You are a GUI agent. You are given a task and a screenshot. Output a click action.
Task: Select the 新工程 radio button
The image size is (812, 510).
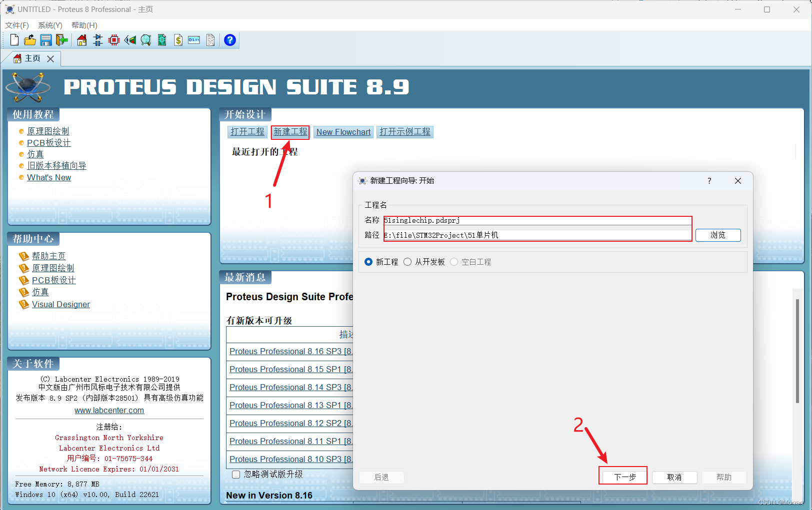[x=368, y=262]
